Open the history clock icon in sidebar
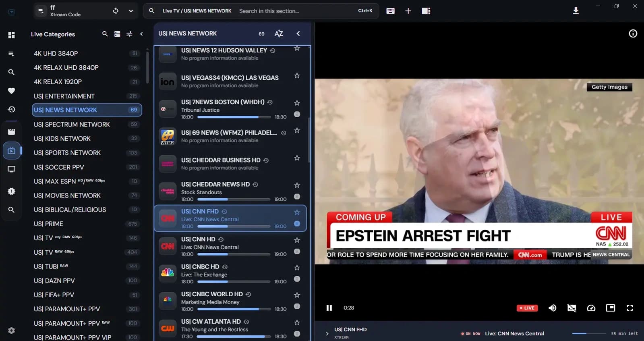Viewport: 644px width, 341px height. tap(11, 109)
